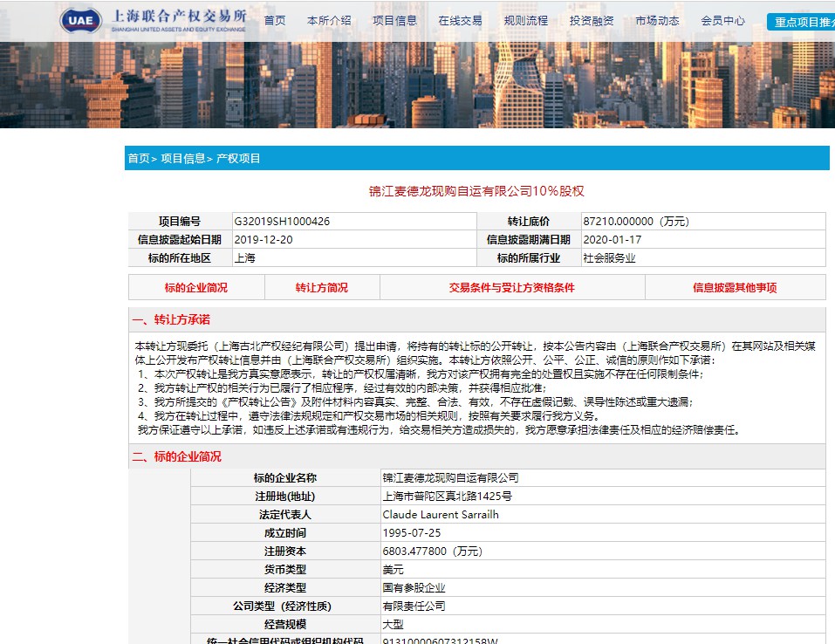Open the 本所介绍 menu item
The width and height of the screenshot is (835, 644).
329,20
